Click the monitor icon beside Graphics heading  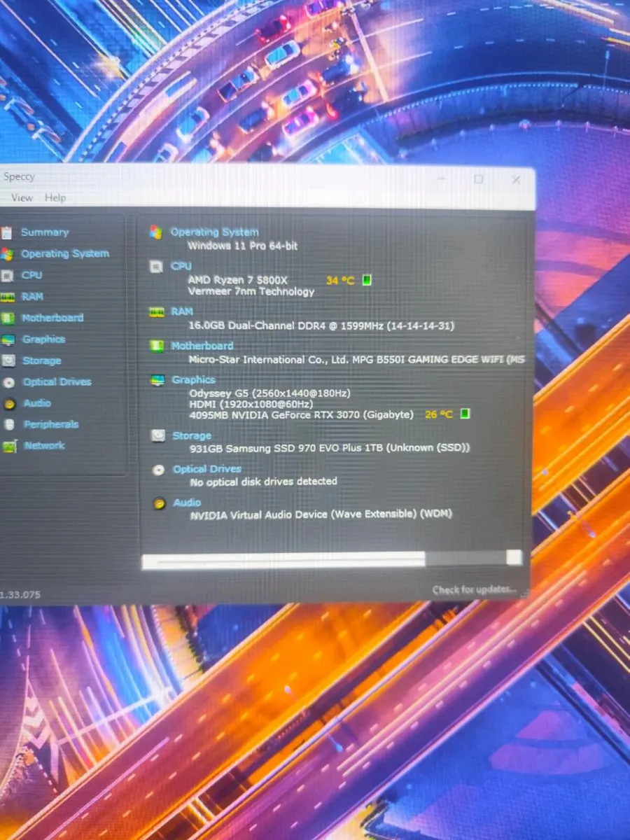158,381
